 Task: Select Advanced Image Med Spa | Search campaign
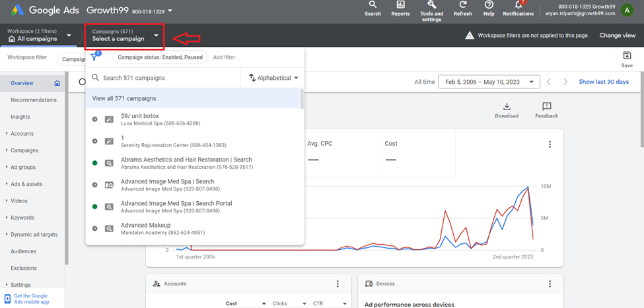tap(193, 185)
